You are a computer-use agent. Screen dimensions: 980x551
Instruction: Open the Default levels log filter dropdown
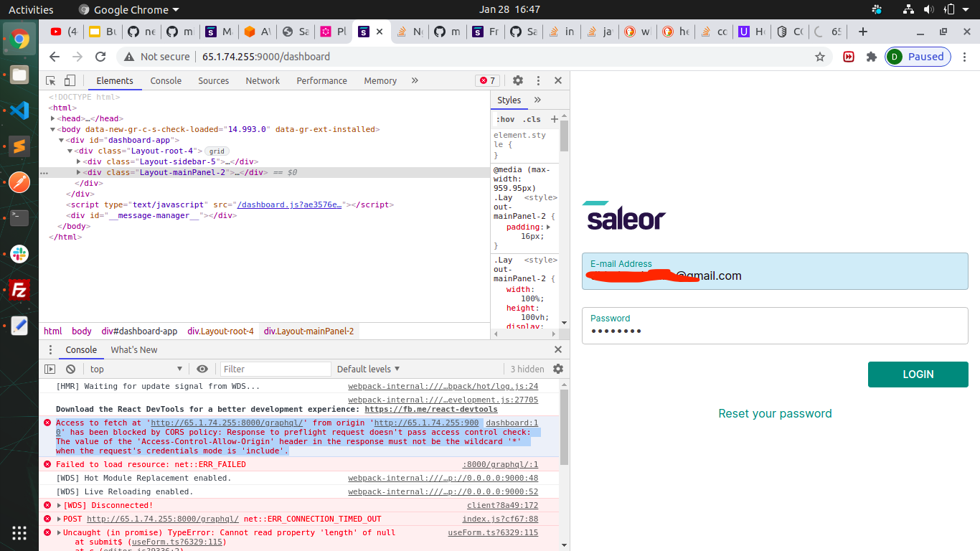pos(369,369)
